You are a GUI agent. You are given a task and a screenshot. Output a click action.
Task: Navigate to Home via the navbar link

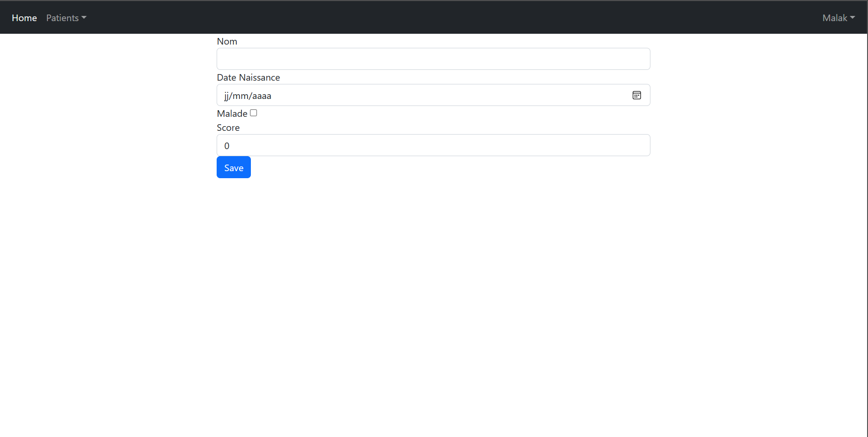(x=24, y=18)
